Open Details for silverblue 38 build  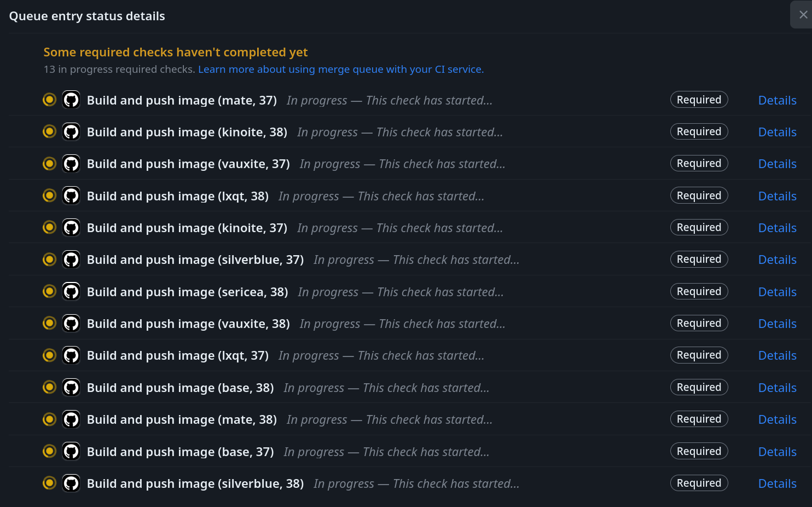tap(777, 483)
